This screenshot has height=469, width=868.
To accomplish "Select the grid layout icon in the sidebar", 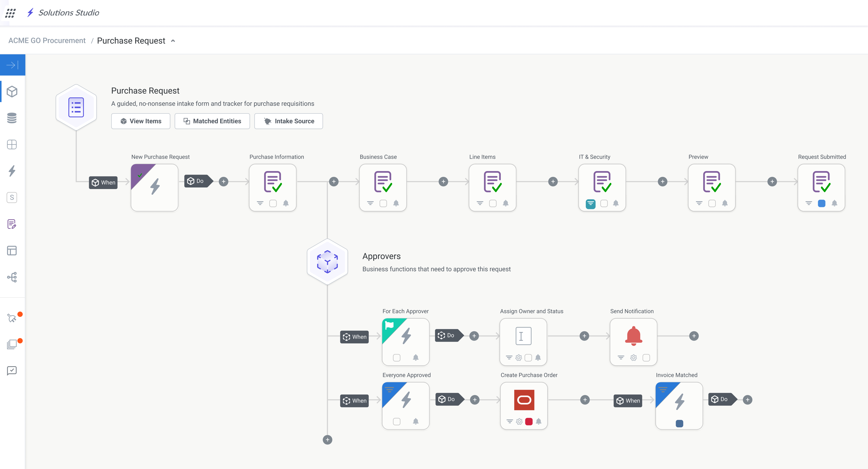I will (12, 144).
